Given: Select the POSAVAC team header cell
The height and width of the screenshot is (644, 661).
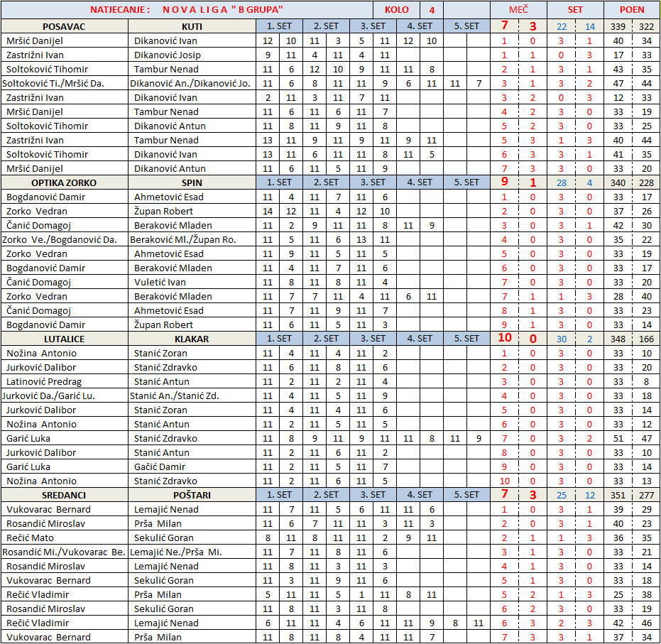Looking at the screenshot, I should coord(64,26).
